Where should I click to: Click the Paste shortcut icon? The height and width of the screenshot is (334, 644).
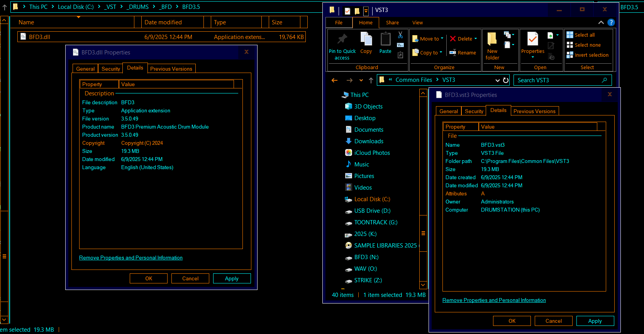(x=400, y=55)
